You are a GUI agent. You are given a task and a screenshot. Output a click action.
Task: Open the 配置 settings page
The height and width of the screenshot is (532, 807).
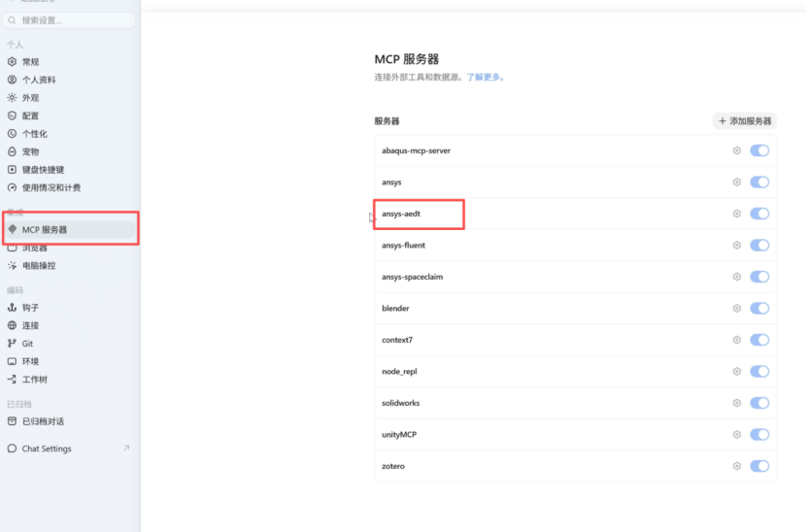pos(69,116)
